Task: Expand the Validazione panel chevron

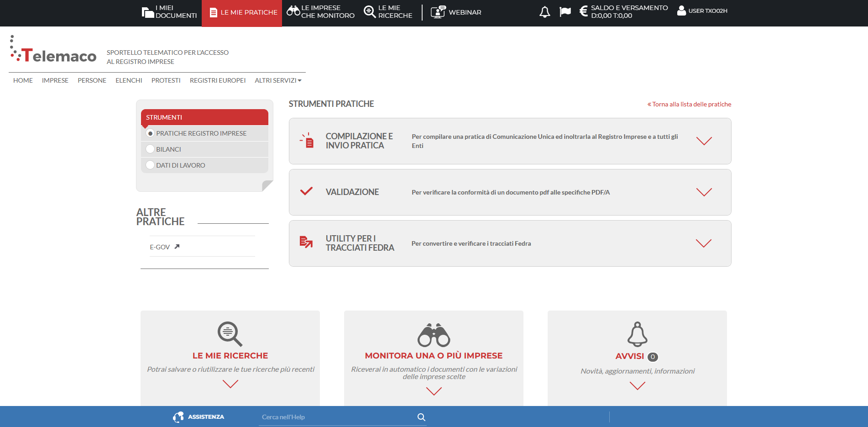Action: click(704, 192)
